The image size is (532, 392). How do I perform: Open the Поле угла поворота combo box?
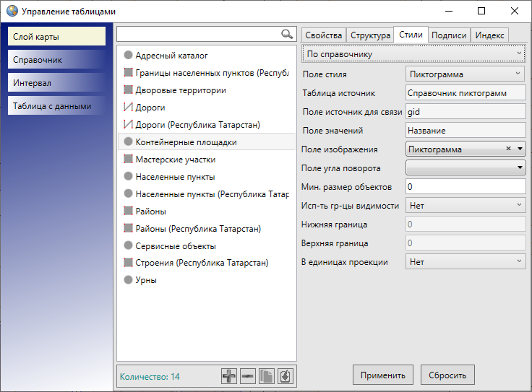pyautogui.click(x=465, y=167)
